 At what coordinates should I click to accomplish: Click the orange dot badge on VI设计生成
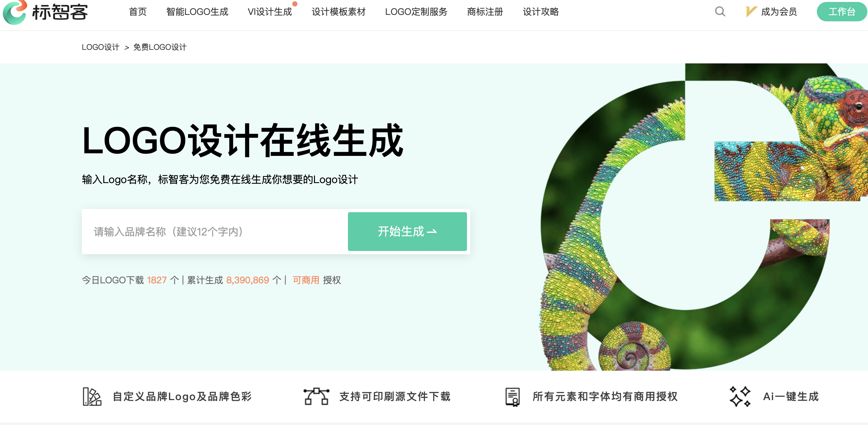[x=295, y=4]
